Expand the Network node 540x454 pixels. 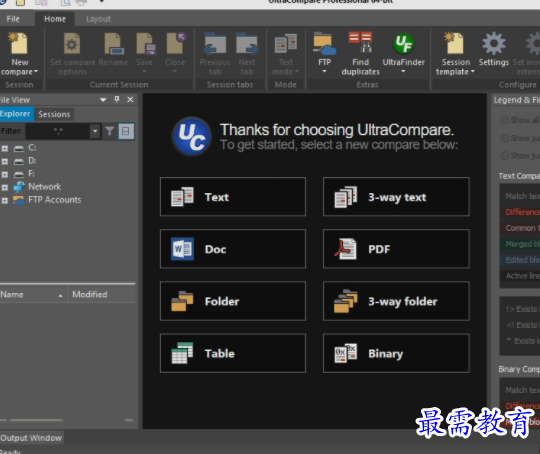tap(5, 188)
